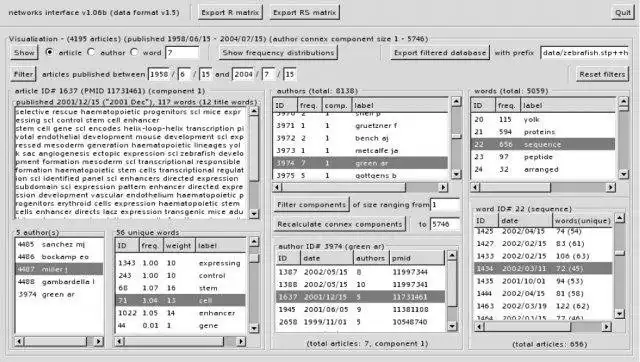
Task: Click the end year field 2004
Action: coord(243,74)
